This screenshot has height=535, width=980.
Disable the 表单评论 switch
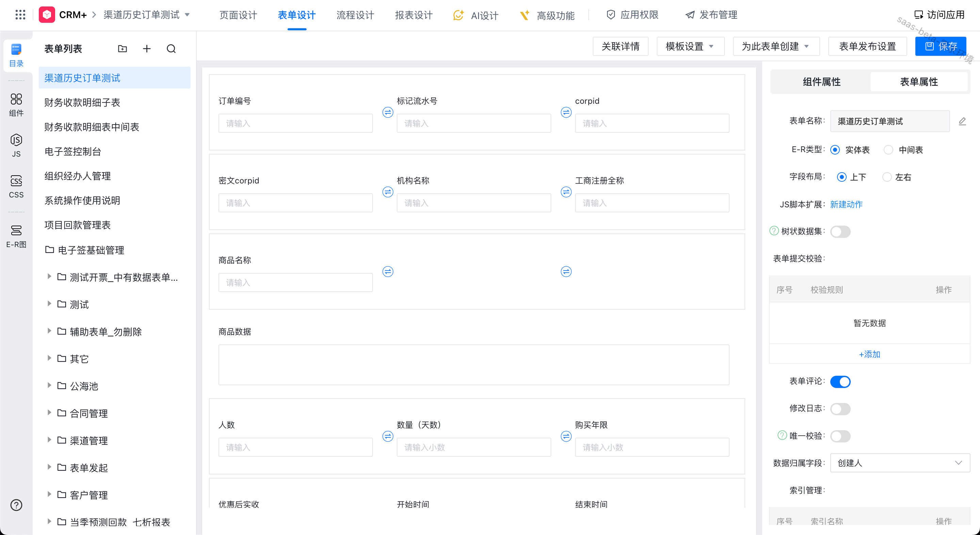[x=840, y=381]
